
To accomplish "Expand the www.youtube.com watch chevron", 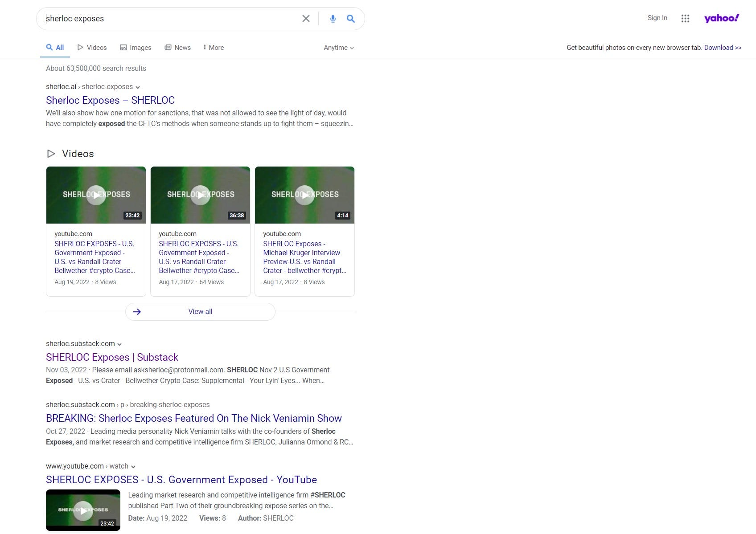I will (x=133, y=466).
